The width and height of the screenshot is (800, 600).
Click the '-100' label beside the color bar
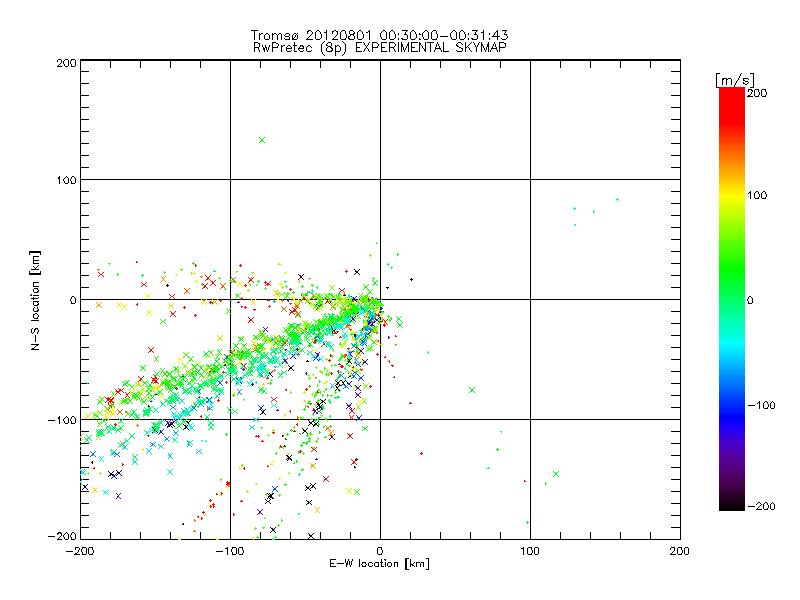click(x=761, y=405)
